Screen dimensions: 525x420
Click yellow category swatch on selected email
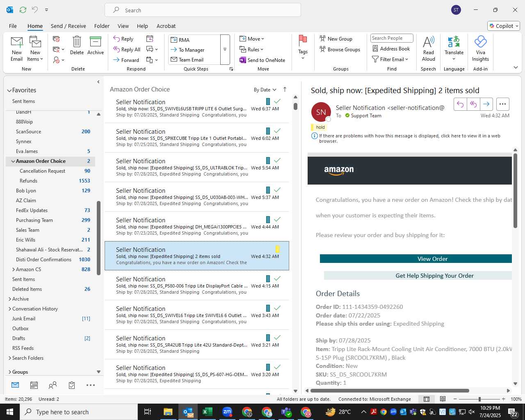coord(277,249)
